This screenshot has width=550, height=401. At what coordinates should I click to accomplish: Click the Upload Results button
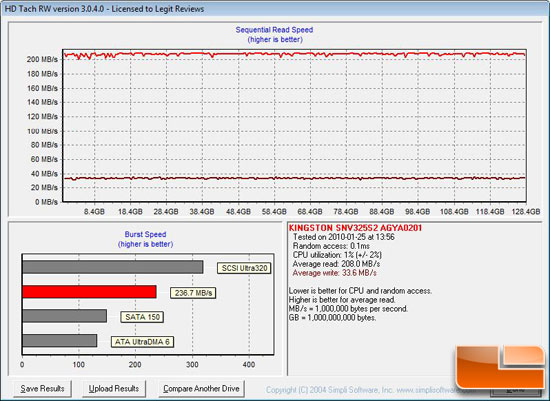114,389
